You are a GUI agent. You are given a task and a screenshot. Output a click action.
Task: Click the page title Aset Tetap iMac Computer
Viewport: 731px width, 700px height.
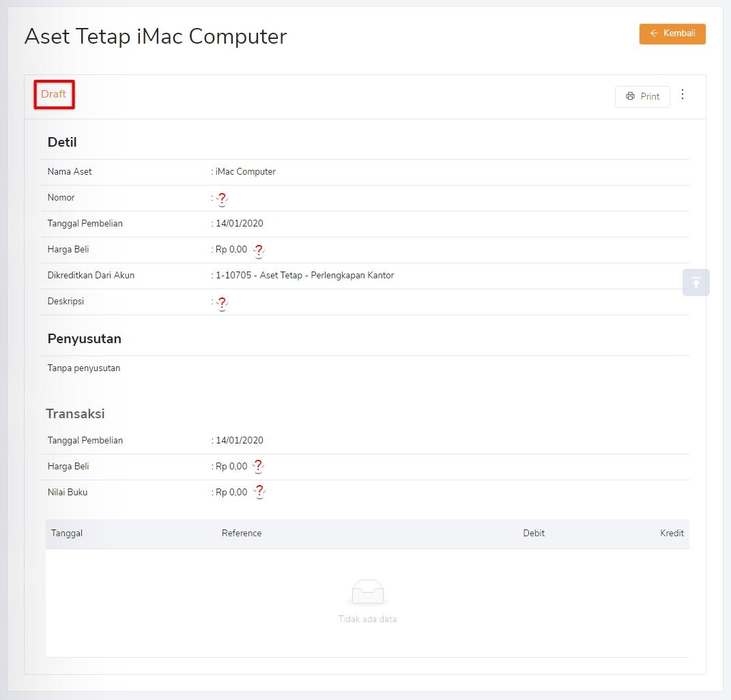click(x=155, y=36)
